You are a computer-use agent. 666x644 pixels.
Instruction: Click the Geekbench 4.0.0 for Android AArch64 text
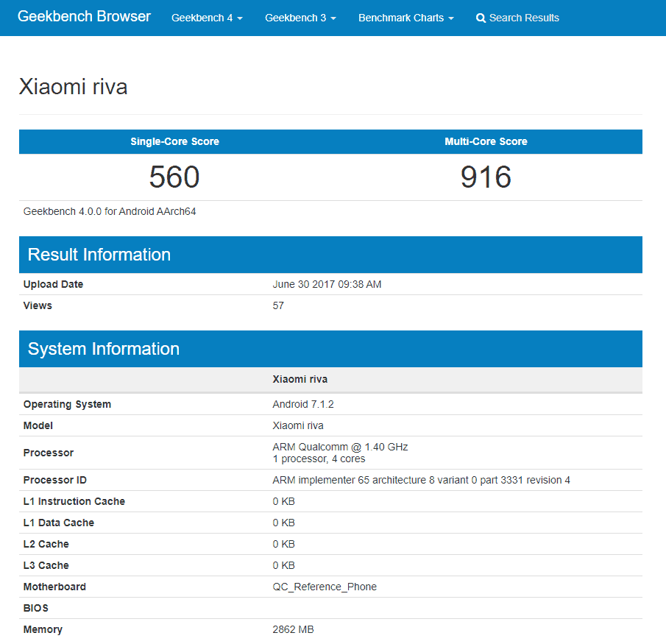coord(110,211)
